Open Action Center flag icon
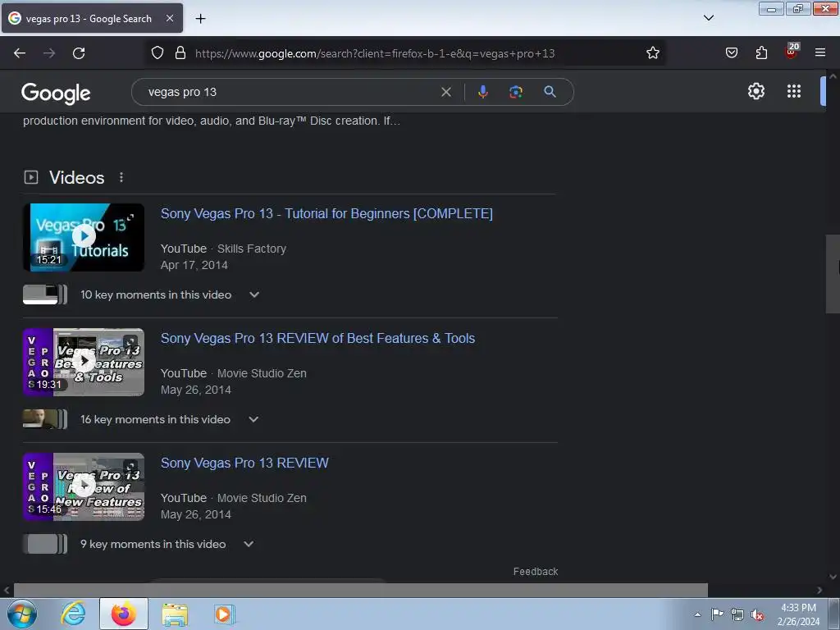Image resolution: width=840 pixels, height=630 pixels. 717,614
